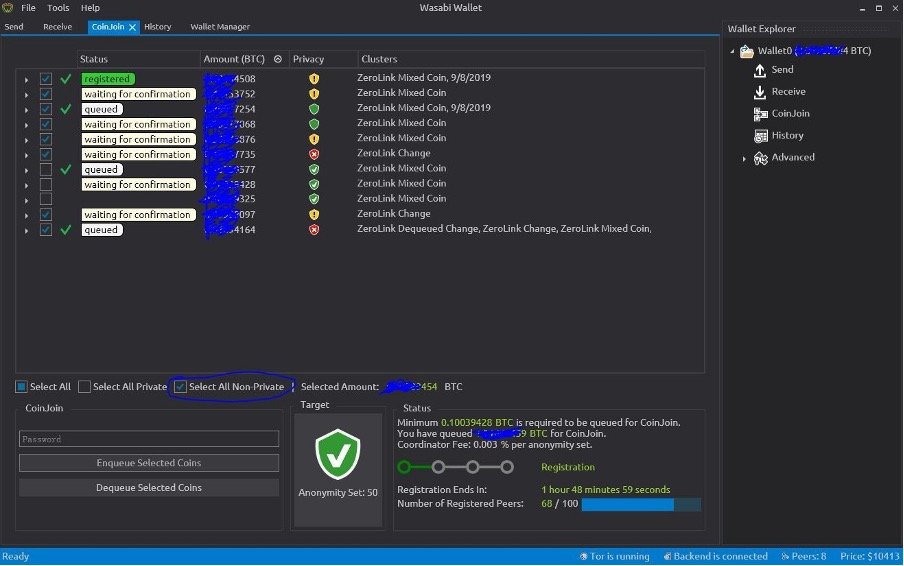
Task: Sort by Privacy column header
Action: 323,59
